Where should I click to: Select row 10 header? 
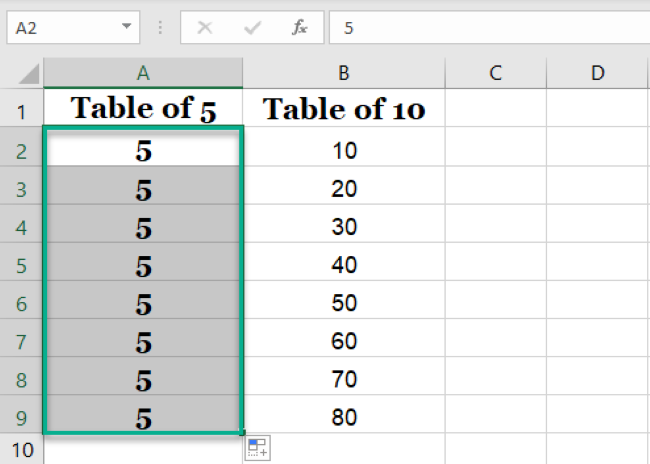22,450
